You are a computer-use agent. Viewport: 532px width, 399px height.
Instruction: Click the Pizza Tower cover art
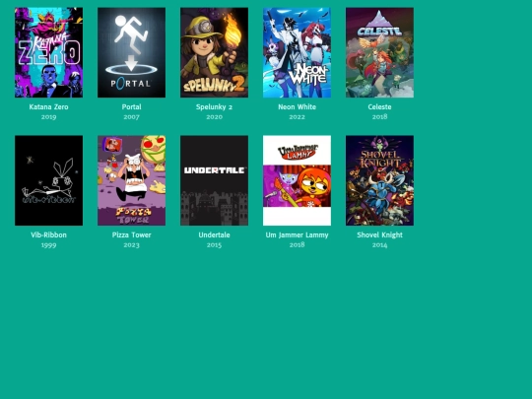coord(132,180)
